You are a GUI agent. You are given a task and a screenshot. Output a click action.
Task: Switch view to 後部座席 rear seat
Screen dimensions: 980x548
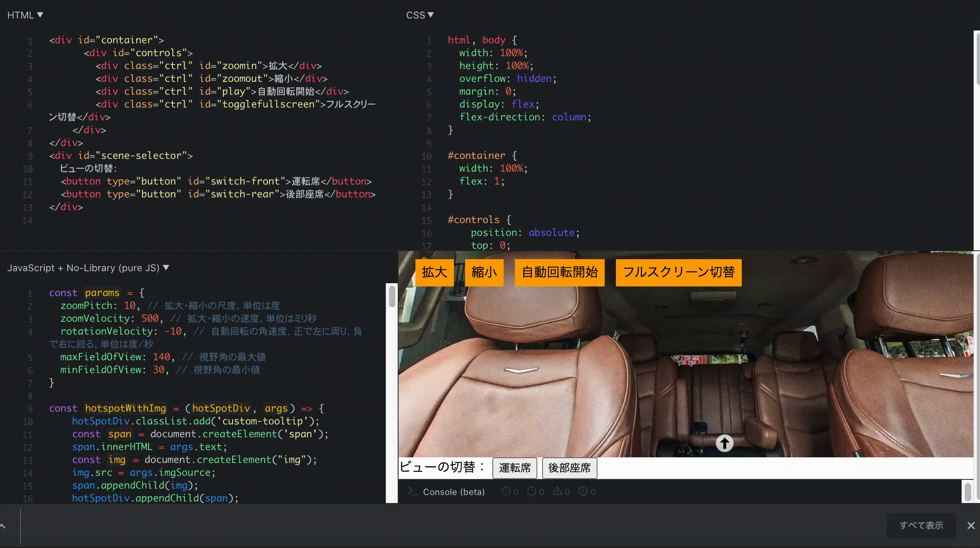click(x=569, y=468)
